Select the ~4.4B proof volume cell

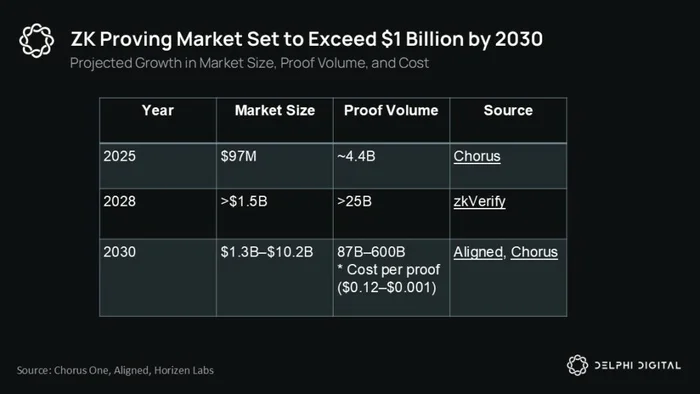coord(391,166)
